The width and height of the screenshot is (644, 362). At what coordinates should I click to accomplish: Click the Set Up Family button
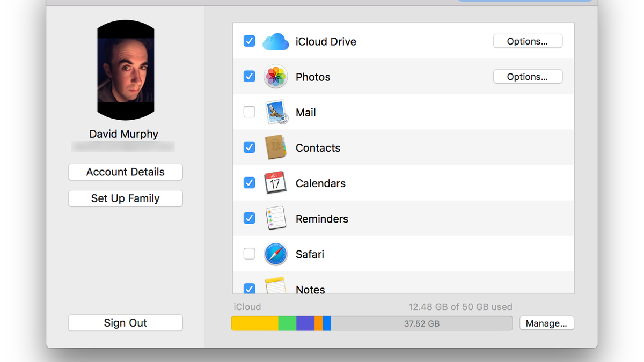[126, 198]
